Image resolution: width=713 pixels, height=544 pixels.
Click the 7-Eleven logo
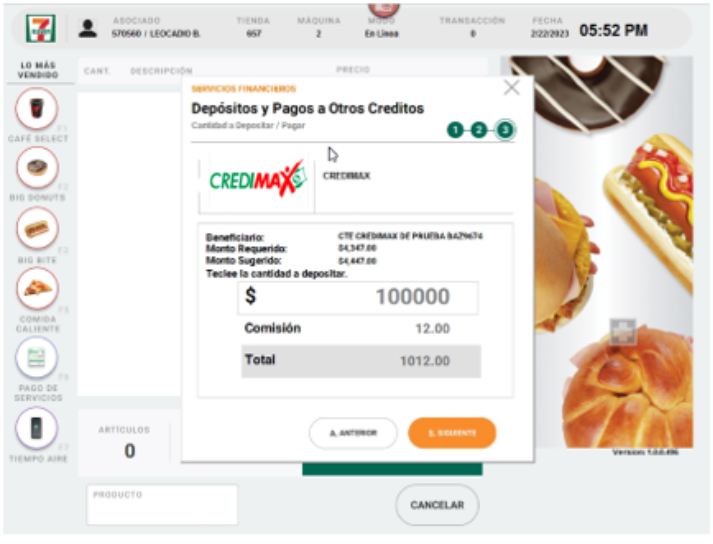(41, 28)
